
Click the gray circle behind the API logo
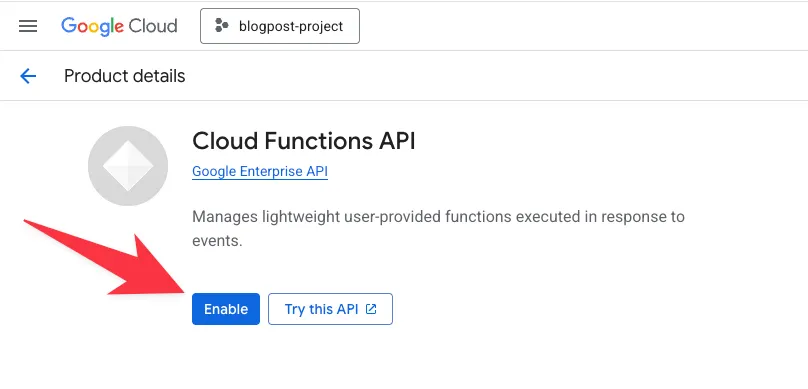click(128, 166)
